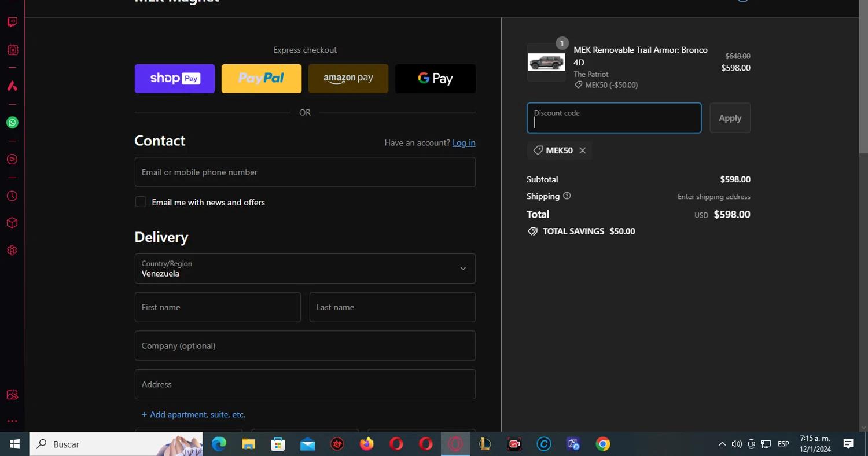Click the total savings tag icon
This screenshot has height=456, width=868.
(532, 231)
